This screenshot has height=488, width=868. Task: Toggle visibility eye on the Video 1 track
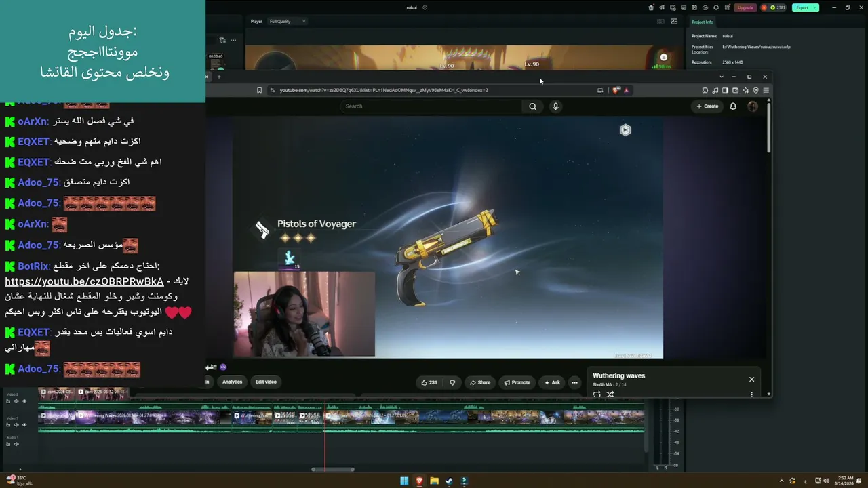coord(25,425)
